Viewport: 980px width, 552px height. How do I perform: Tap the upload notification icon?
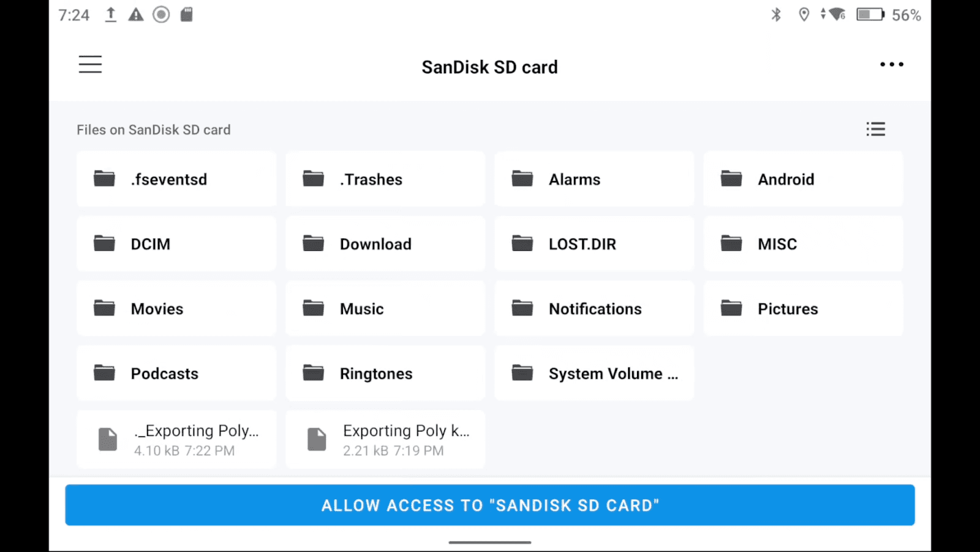pos(111,14)
